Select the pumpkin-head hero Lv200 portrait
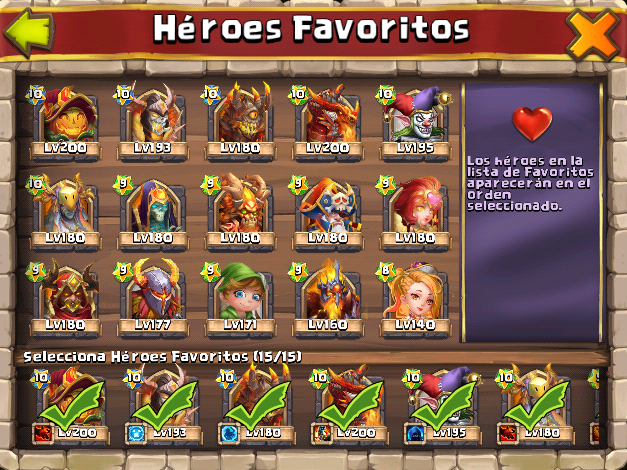The height and width of the screenshot is (470, 627). point(65,122)
